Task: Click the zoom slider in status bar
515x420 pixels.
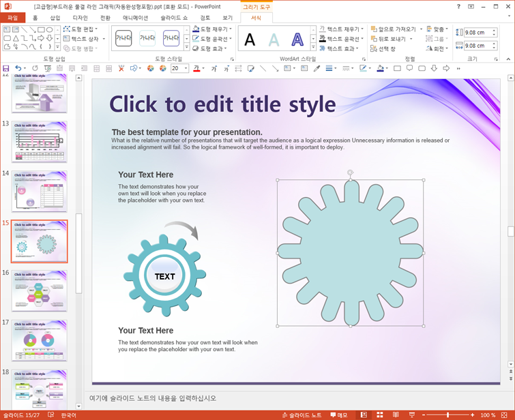Action: tap(447, 415)
